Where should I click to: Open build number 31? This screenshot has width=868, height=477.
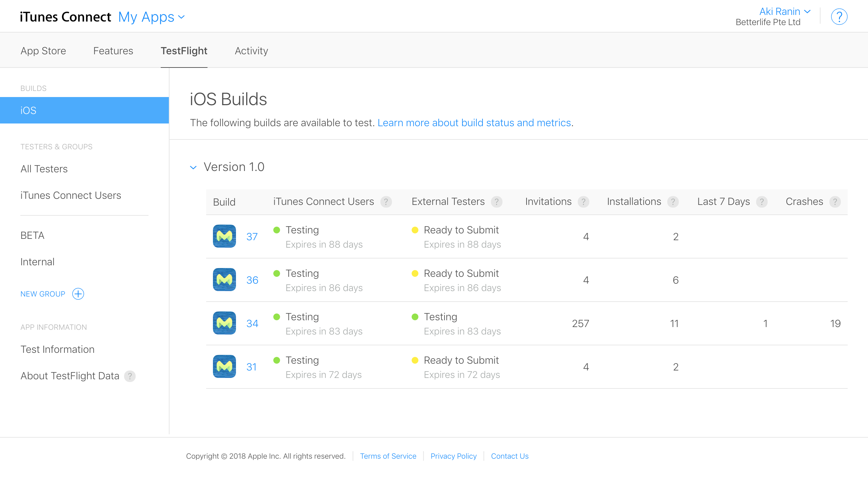pyautogui.click(x=251, y=367)
